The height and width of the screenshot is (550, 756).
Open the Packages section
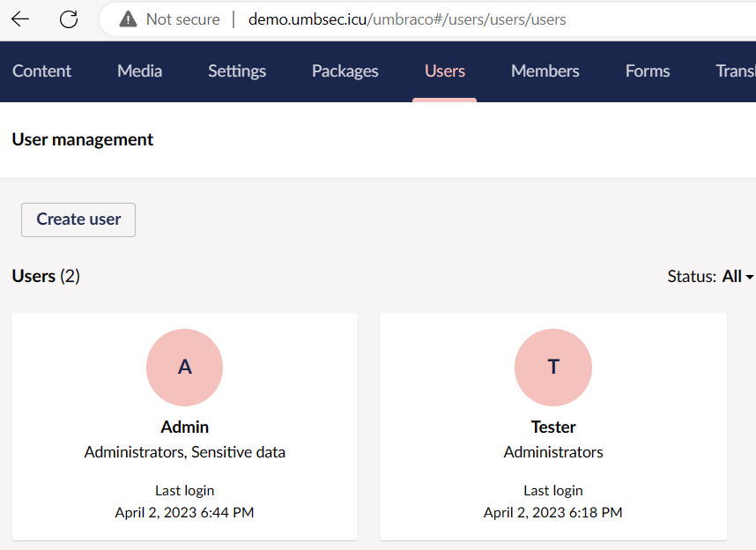[x=345, y=71]
